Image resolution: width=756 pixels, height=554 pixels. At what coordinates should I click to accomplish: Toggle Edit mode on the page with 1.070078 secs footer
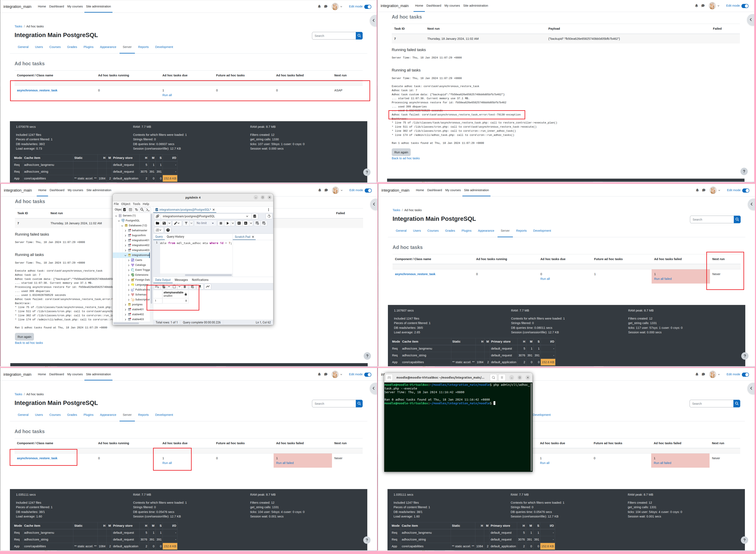tap(368, 7)
